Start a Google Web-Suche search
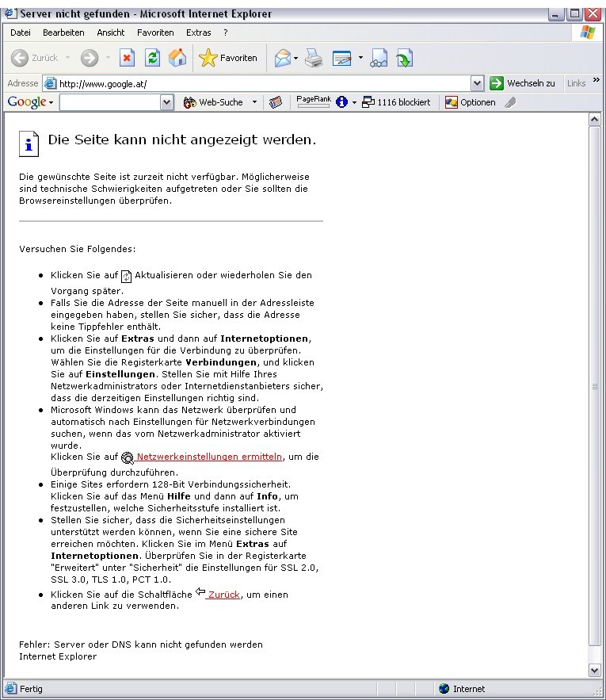 [x=214, y=102]
